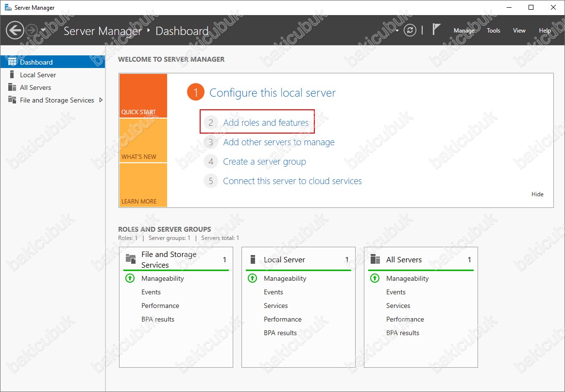
Task: Click the Server Manager title bar icon
Action: pos(8,7)
